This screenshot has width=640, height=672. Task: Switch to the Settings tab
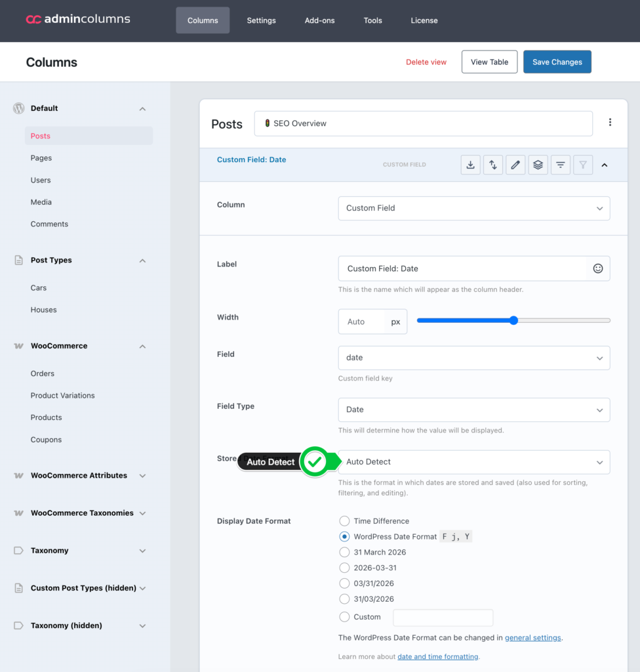point(261,20)
